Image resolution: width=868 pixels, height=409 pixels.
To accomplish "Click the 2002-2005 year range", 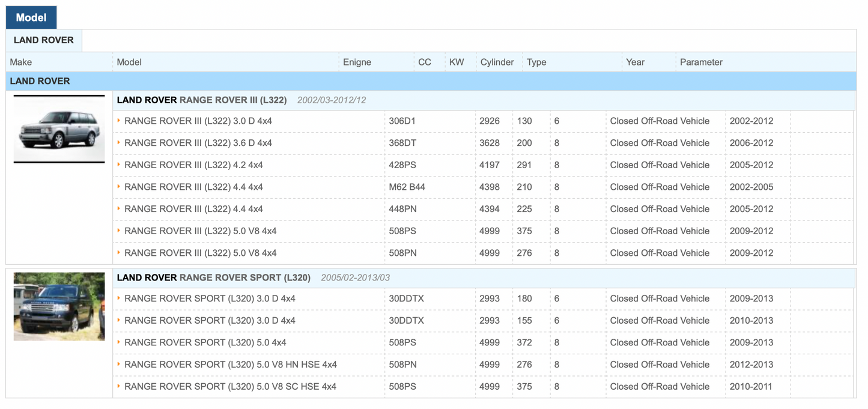I will [x=751, y=187].
